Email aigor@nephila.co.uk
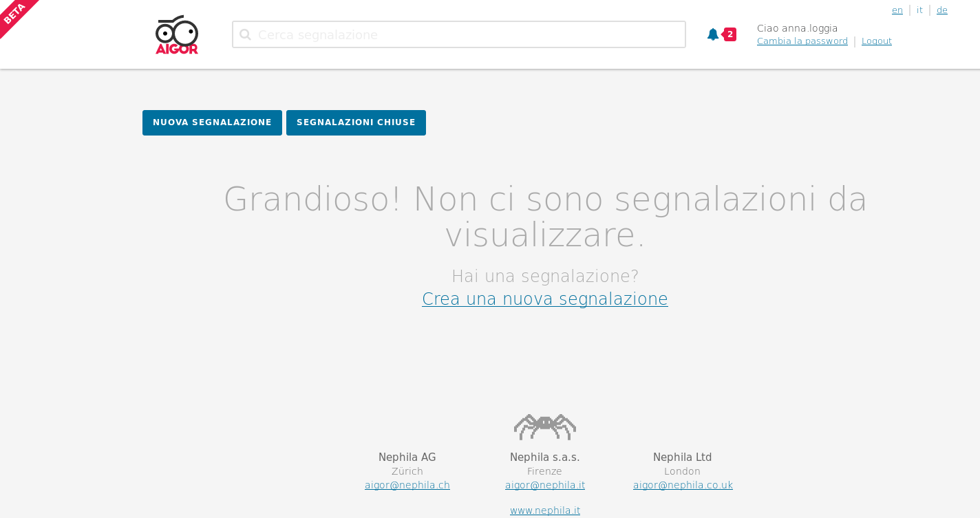This screenshot has width=980, height=518. 683,485
